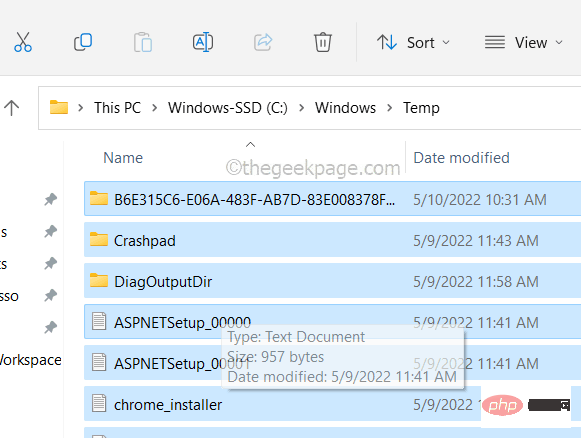Click the Cut scissors icon

23,42
